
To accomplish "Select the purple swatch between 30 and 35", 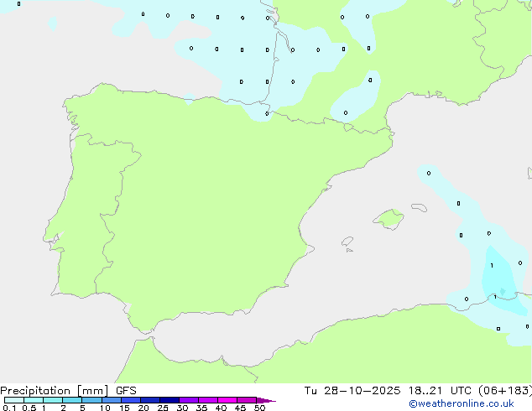I will tap(189, 400).
